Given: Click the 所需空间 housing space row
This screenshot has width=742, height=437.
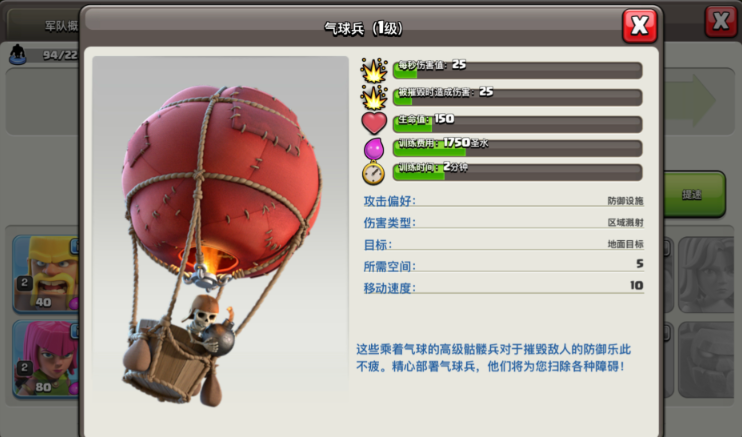Looking at the screenshot, I should 504,266.
